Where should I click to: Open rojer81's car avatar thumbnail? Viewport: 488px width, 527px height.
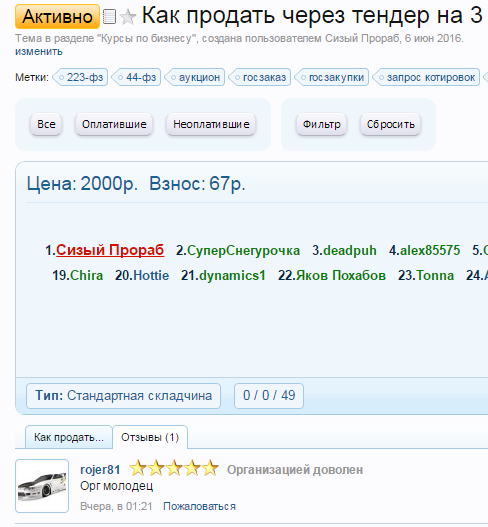pos(42,486)
